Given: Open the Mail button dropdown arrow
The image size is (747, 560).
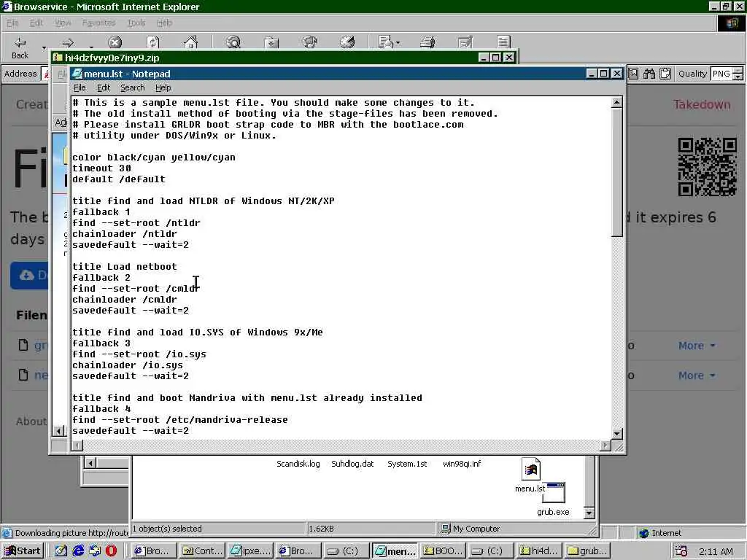Looking at the screenshot, I should point(398,43).
